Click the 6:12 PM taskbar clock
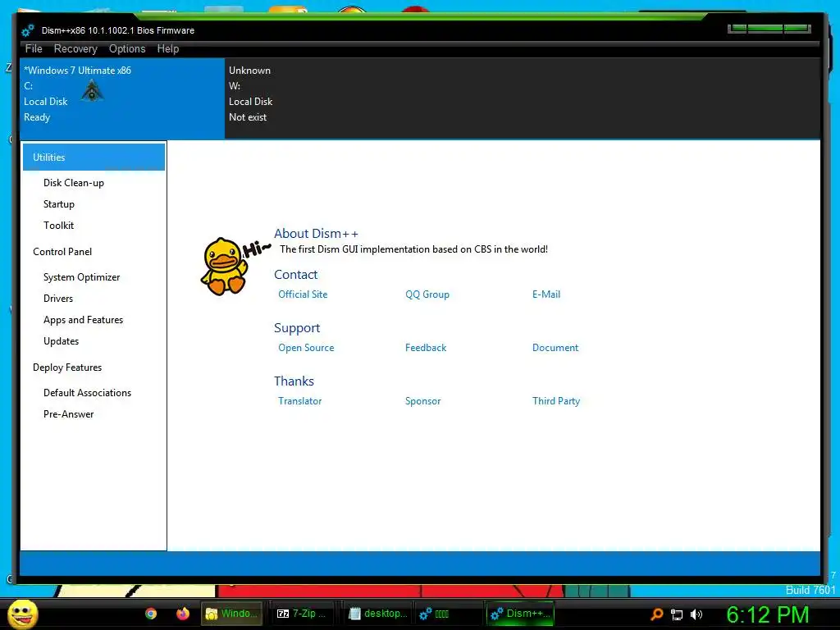The image size is (840, 630). click(x=767, y=614)
